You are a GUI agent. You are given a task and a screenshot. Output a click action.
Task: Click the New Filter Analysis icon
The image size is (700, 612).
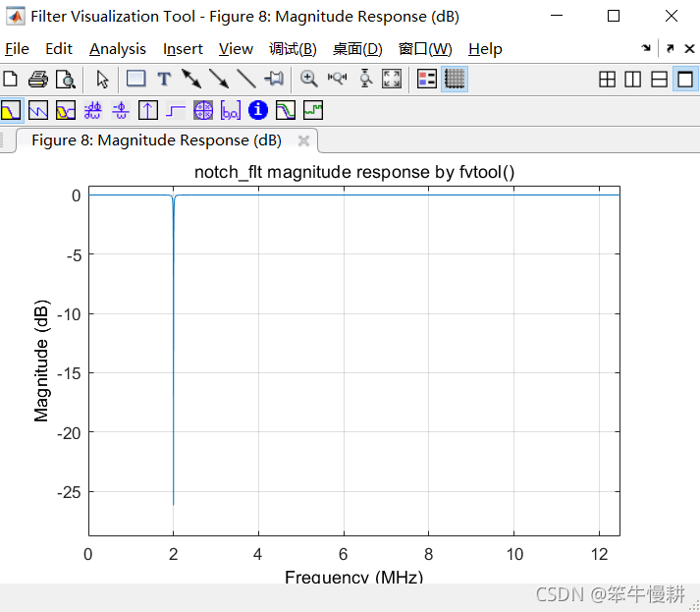pyautogui.click(x=10, y=79)
